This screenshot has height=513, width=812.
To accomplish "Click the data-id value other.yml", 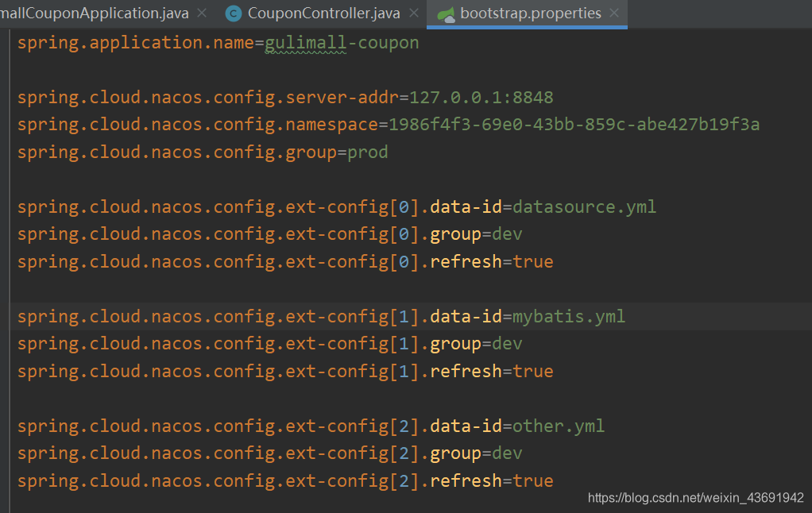I will click(x=559, y=426).
